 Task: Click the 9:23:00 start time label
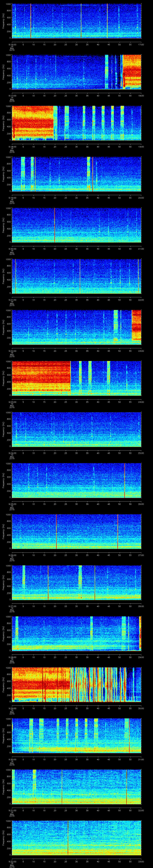[x=12, y=402]
